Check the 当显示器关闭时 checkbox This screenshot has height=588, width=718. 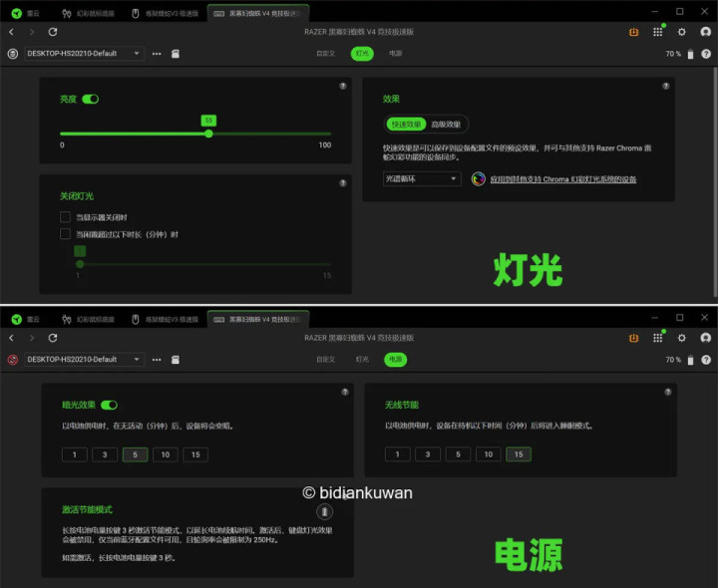[x=65, y=217]
